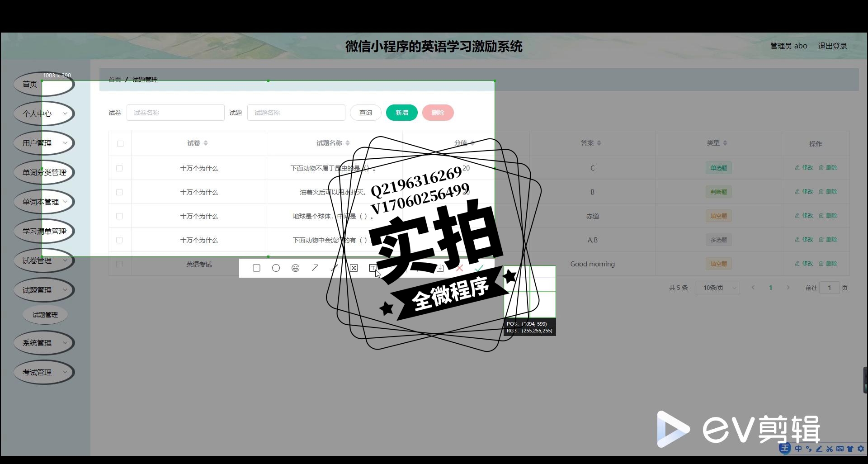Select the arrow drawing tool
868x464 pixels.
click(x=315, y=268)
